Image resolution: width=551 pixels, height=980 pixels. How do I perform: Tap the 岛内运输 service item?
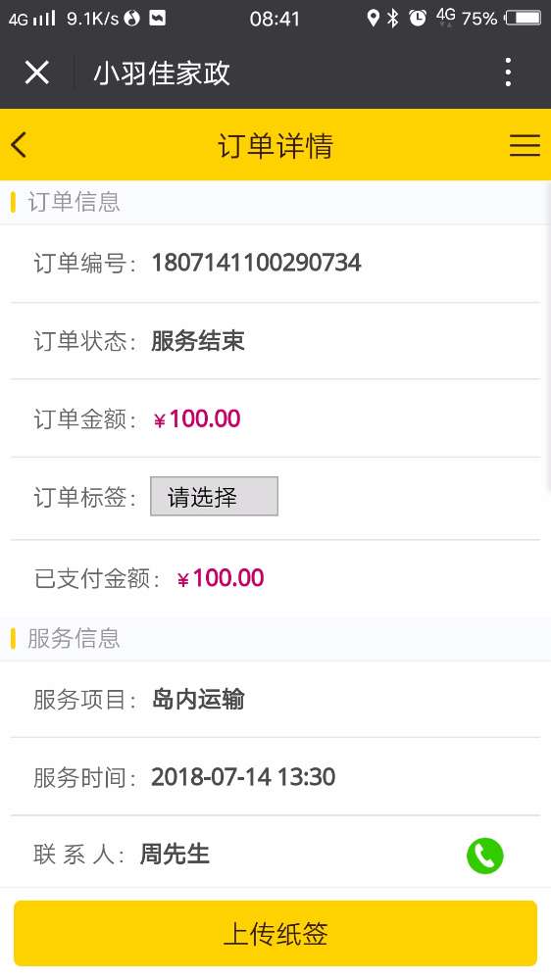pyautogui.click(x=198, y=699)
